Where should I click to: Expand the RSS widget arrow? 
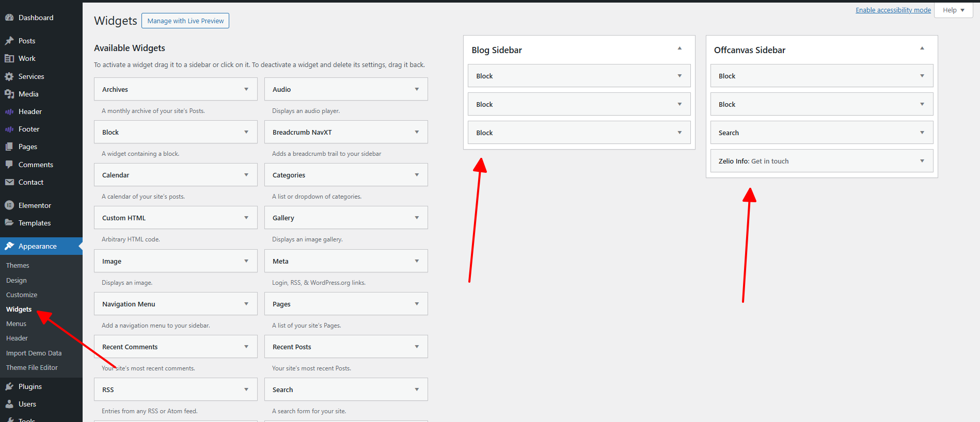(246, 389)
